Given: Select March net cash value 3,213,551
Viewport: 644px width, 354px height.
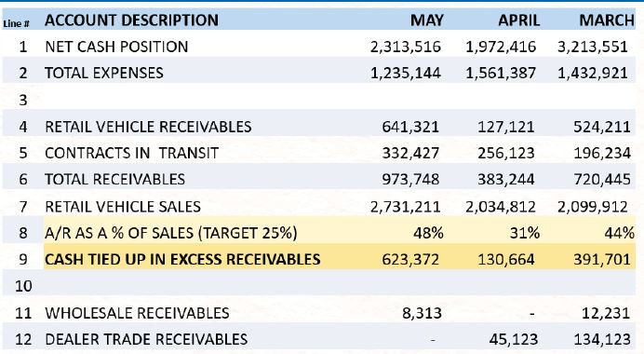Looking at the screenshot, I should coord(593,47).
